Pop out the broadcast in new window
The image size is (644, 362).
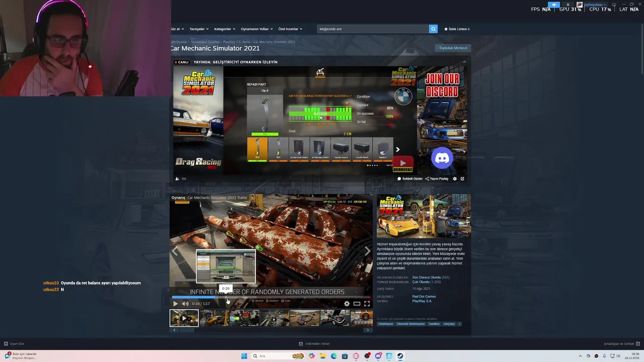coord(462,178)
